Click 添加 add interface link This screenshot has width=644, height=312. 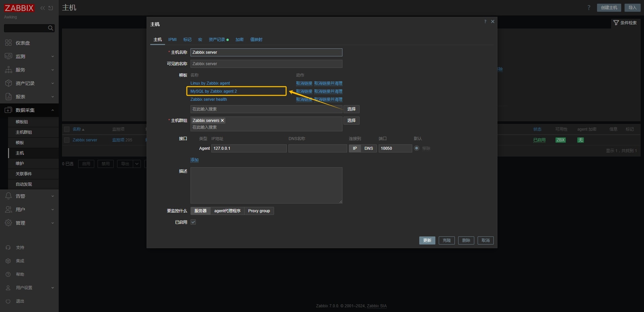[194, 160]
